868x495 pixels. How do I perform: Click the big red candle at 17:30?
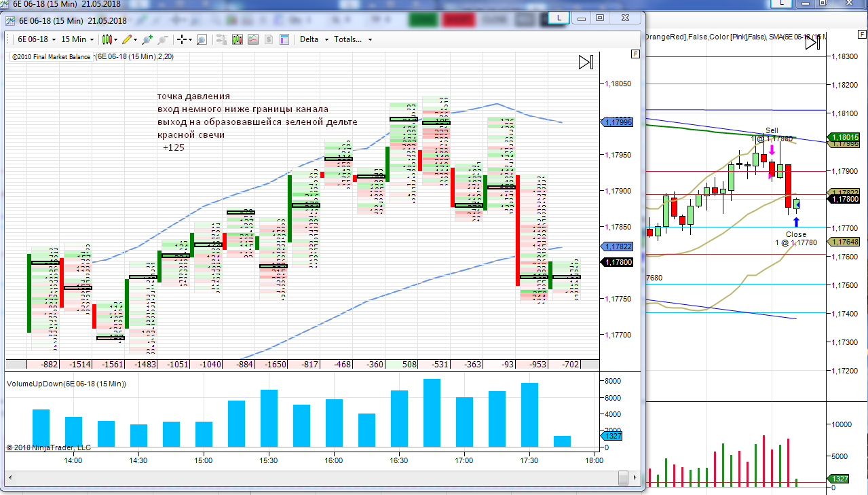(x=518, y=230)
